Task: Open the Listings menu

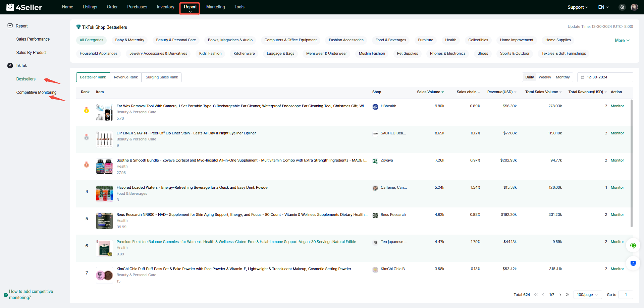Action: coord(90,7)
